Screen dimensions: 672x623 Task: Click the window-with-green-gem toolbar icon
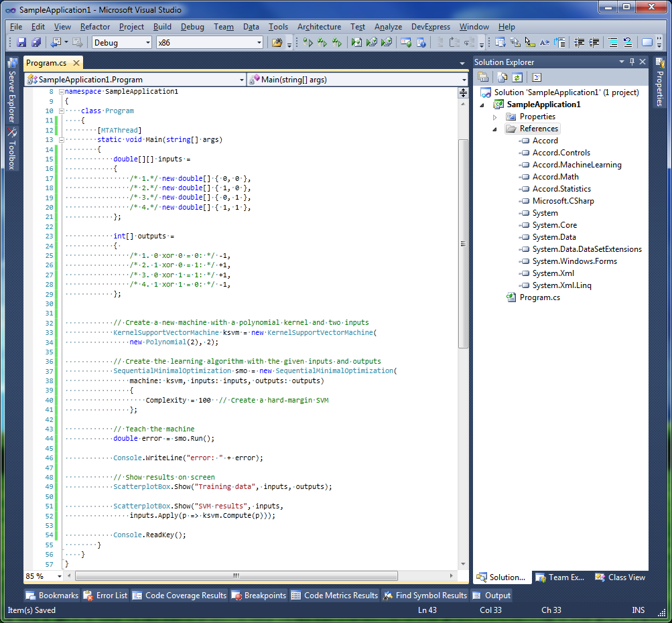[406, 42]
